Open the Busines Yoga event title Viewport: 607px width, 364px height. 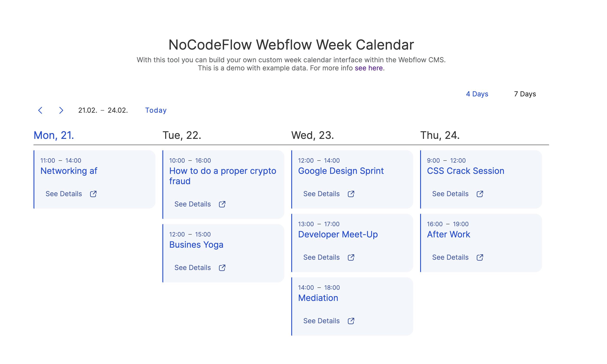tap(196, 245)
